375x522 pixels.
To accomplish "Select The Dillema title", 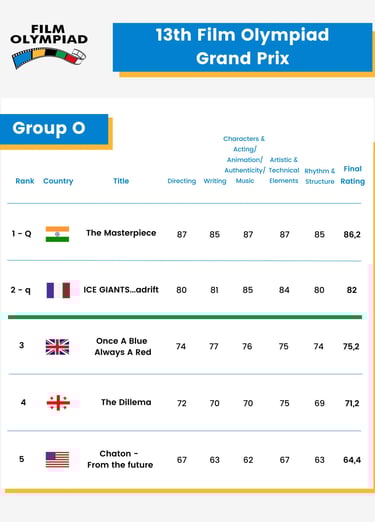I will 126,402.
